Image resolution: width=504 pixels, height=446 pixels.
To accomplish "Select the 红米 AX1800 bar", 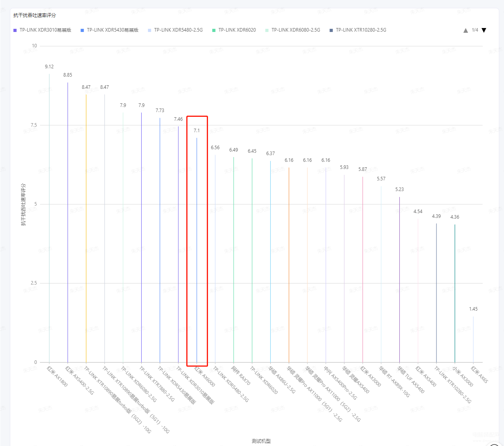I will (x=49, y=218).
